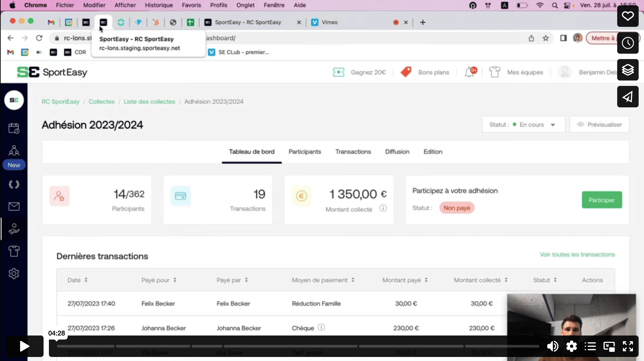Screen dimensions: 644x361
Task: Open the jersey shop icon in sidebar
Action: (x=14, y=251)
